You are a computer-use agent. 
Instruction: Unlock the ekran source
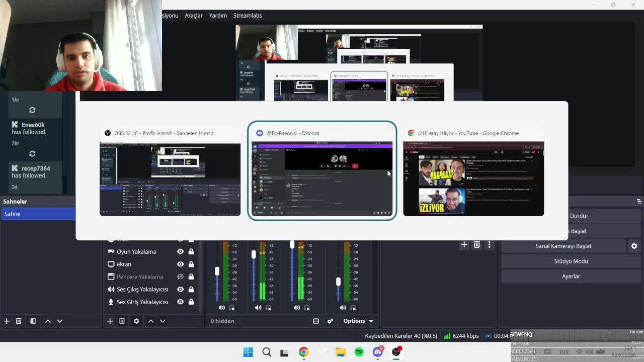pos(191,264)
